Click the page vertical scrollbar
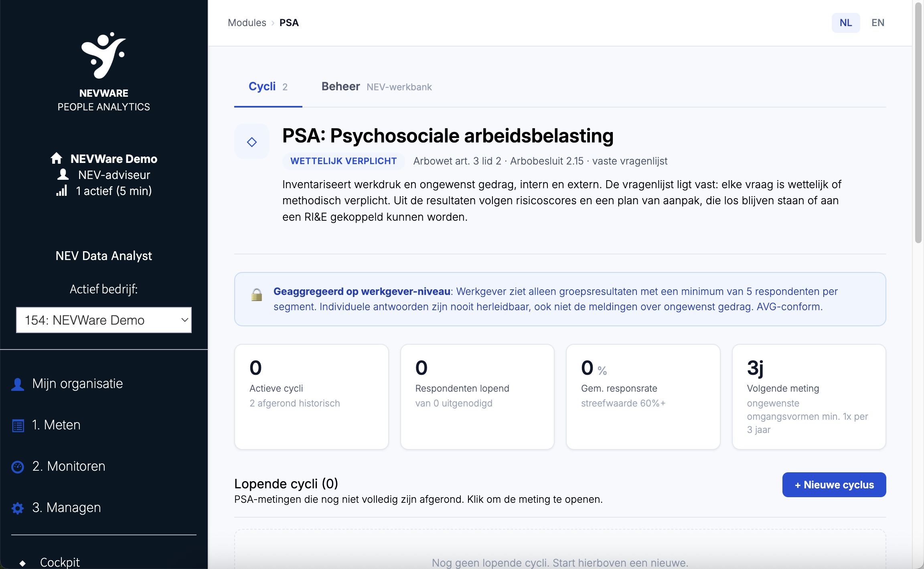This screenshot has height=569, width=924. 918,123
